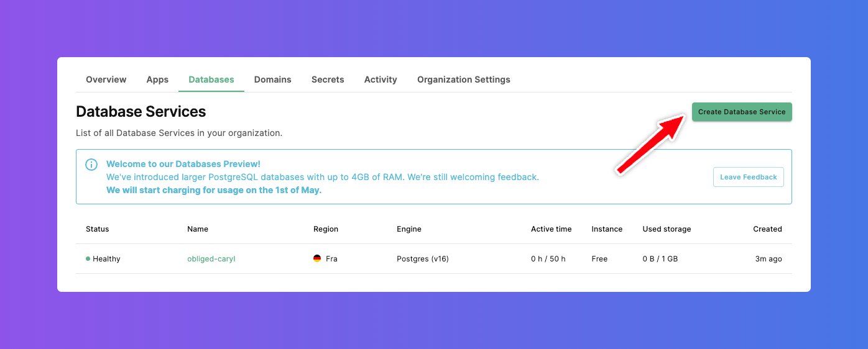868x349 pixels.
Task: Click the Status column header
Action: (97, 229)
